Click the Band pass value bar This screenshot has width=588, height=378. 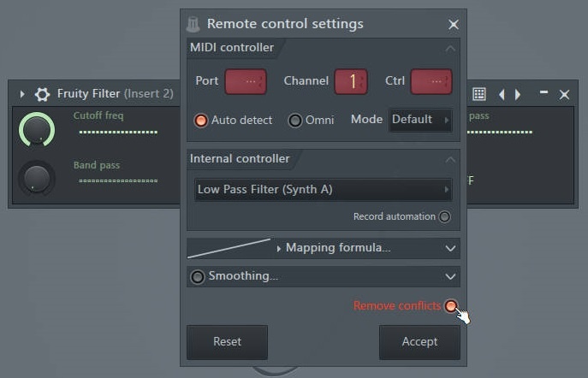tap(118, 181)
